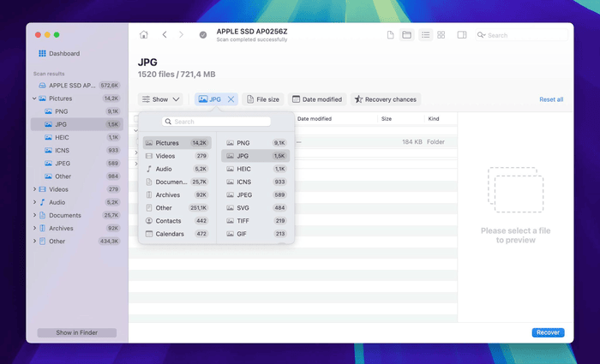
Task: Sort by Size column header
Action: [x=387, y=119]
